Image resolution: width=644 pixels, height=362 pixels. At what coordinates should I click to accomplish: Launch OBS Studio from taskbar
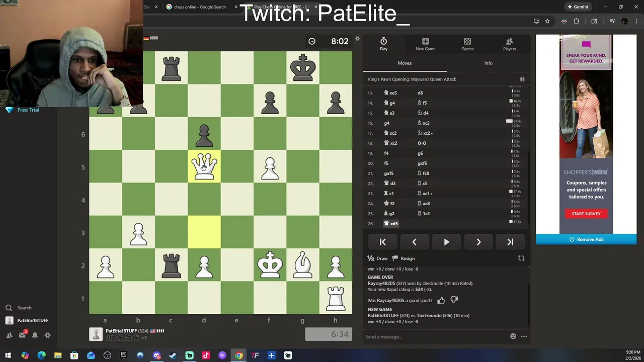pyautogui.click(x=107, y=355)
